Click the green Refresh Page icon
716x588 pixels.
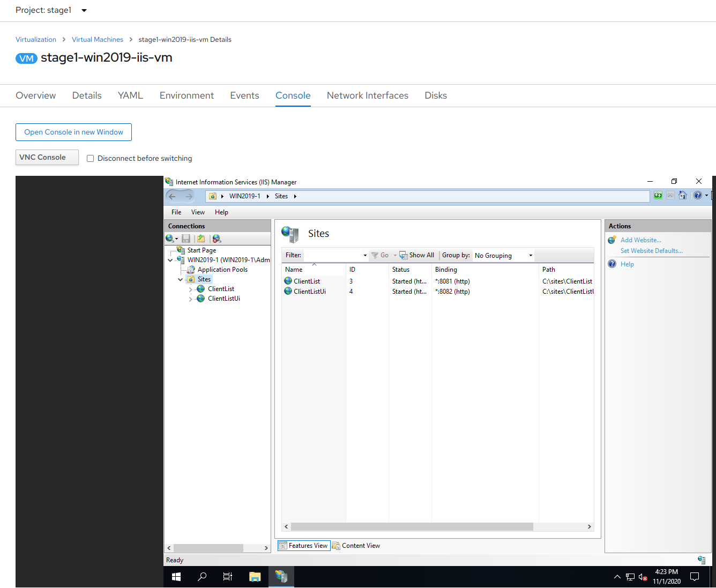[x=658, y=196]
